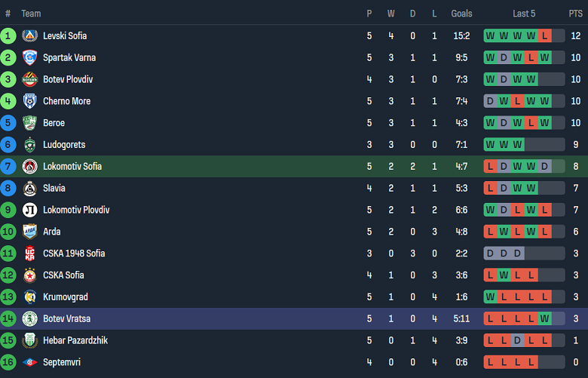Click the Levski Sofia club crest
This screenshot has height=378, width=588.
[29, 36]
